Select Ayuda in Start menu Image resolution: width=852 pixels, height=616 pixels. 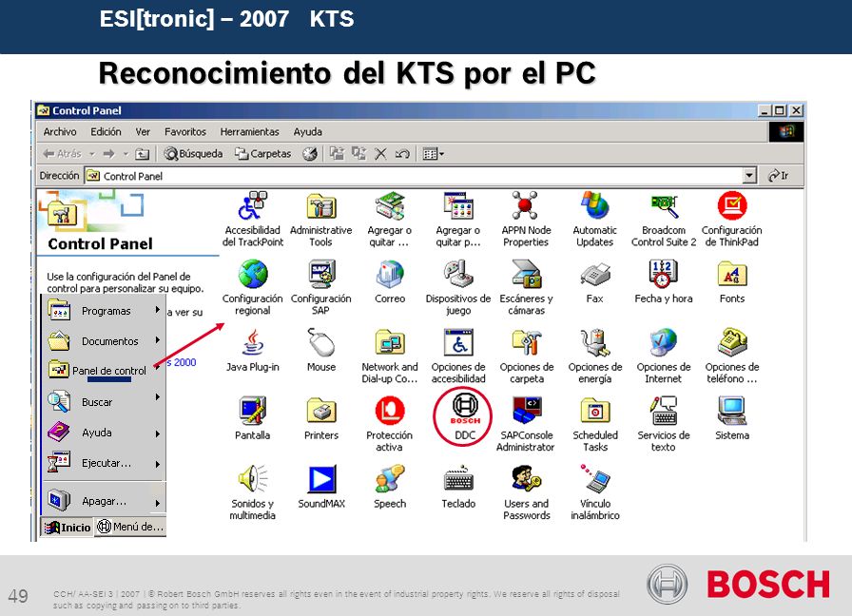[104, 433]
